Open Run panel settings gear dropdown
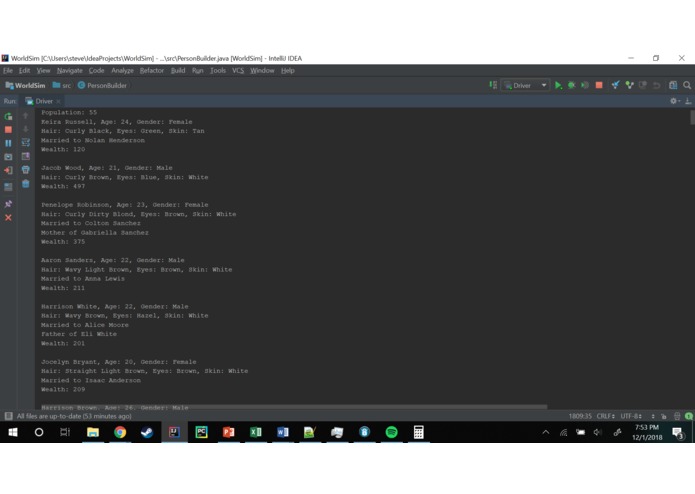 [675, 101]
